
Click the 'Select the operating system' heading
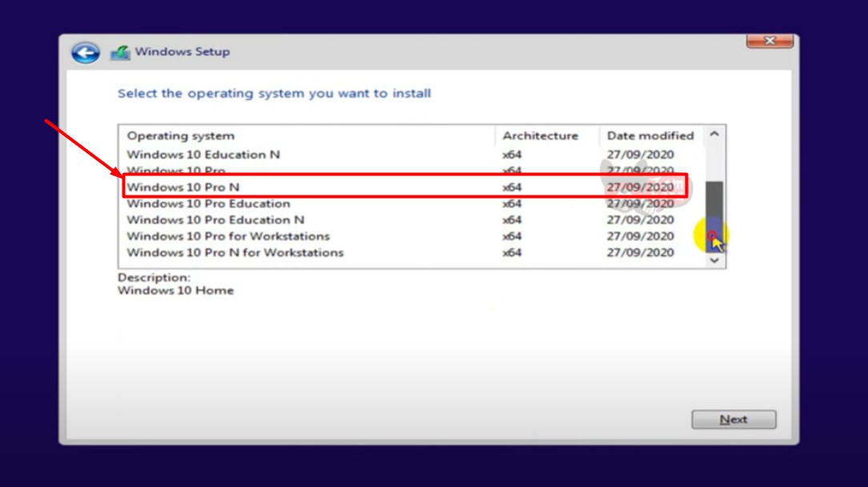click(x=274, y=94)
